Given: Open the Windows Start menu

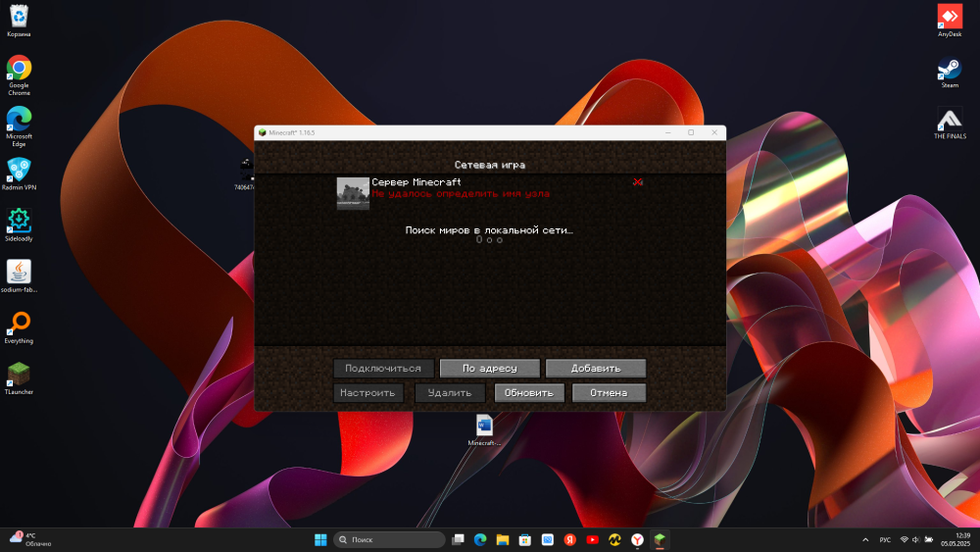Looking at the screenshot, I should point(320,539).
